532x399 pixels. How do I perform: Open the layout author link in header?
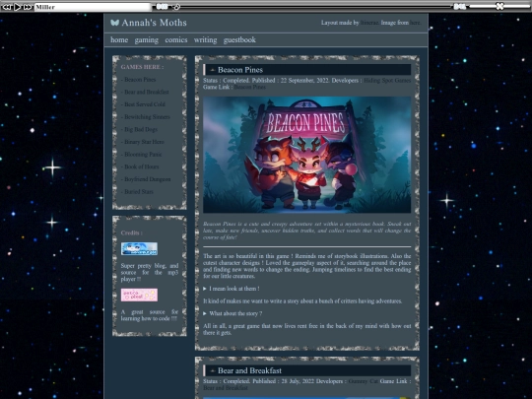pyautogui.click(x=369, y=23)
